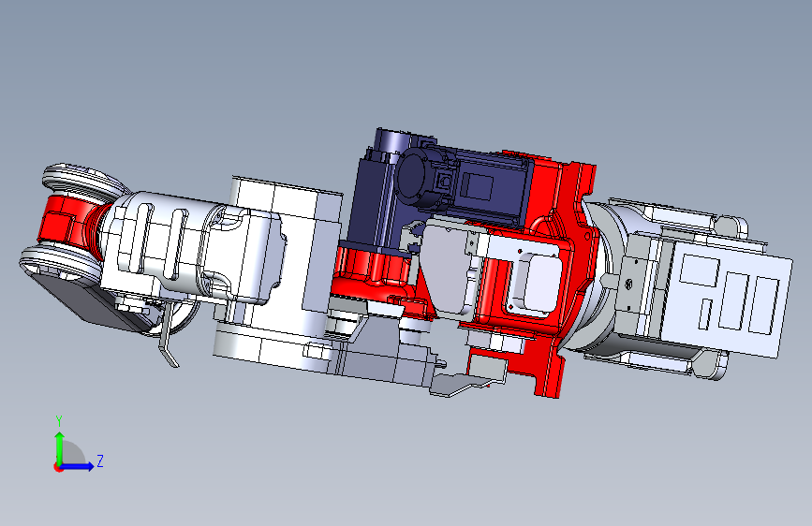This screenshot has height=526, width=812.
Task: Click the green Y axis arrow of the triad
Action: [x=59, y=447]
